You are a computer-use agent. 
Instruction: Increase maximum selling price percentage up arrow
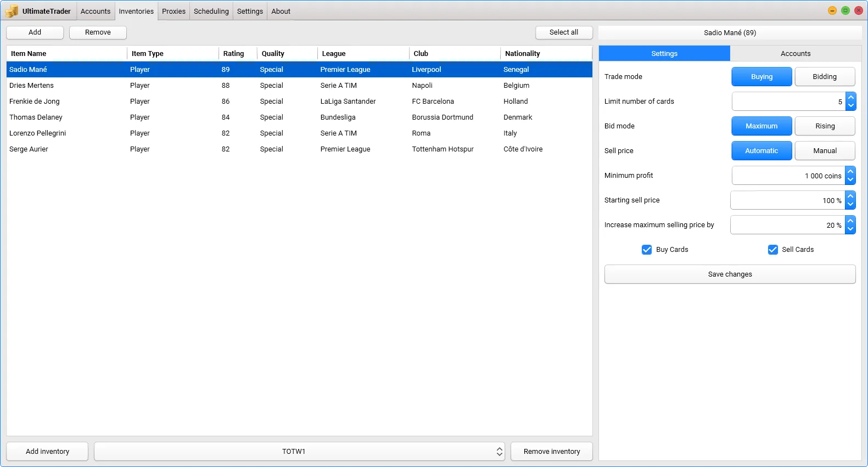click(x=850, y=221)
